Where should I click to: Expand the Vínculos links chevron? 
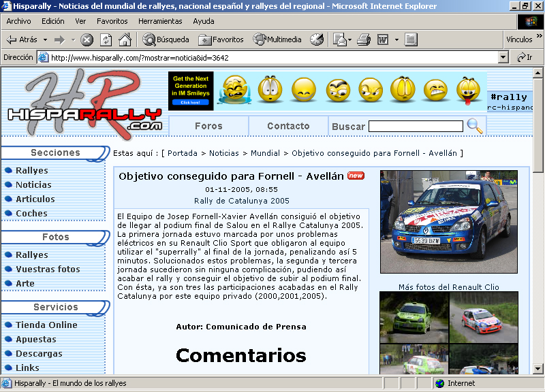coord(539,36)
